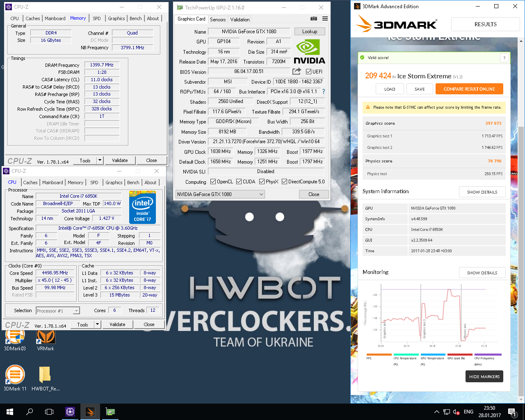Click the BIOS share/export icon in GPU-Z
525x420 pixels.
[x=297, y=71]
